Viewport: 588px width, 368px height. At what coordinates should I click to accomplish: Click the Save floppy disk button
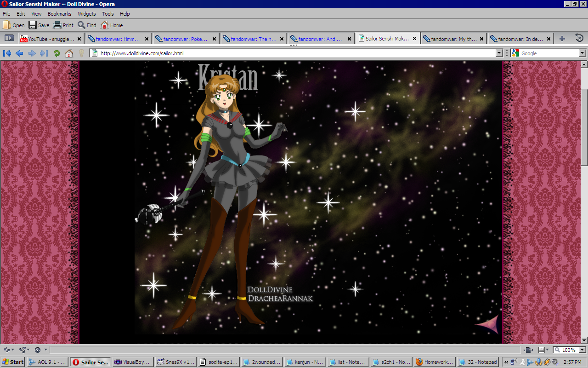tap(39, 25)
